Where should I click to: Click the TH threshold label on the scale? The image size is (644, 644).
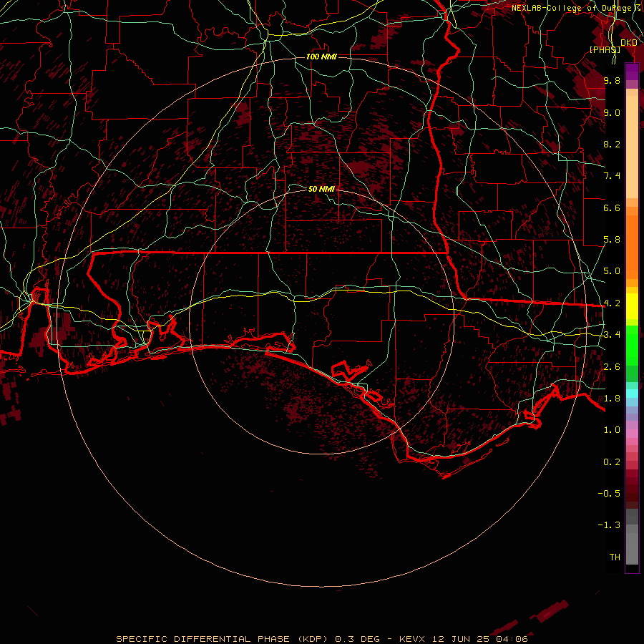click(x=615, y=557)
